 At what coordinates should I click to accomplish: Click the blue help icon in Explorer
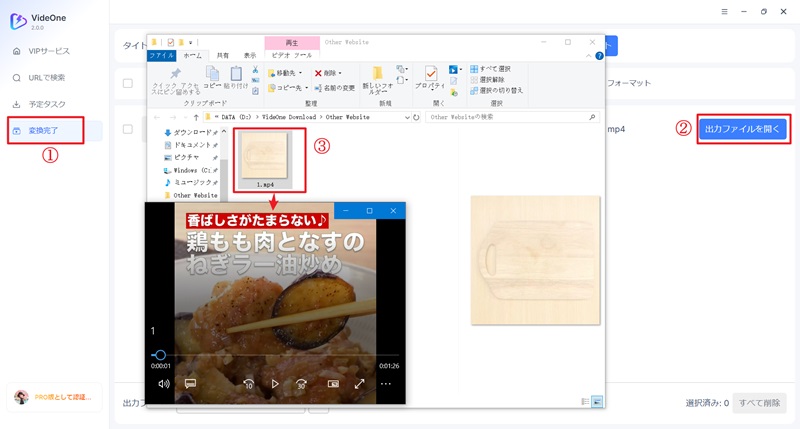[599, 56]
